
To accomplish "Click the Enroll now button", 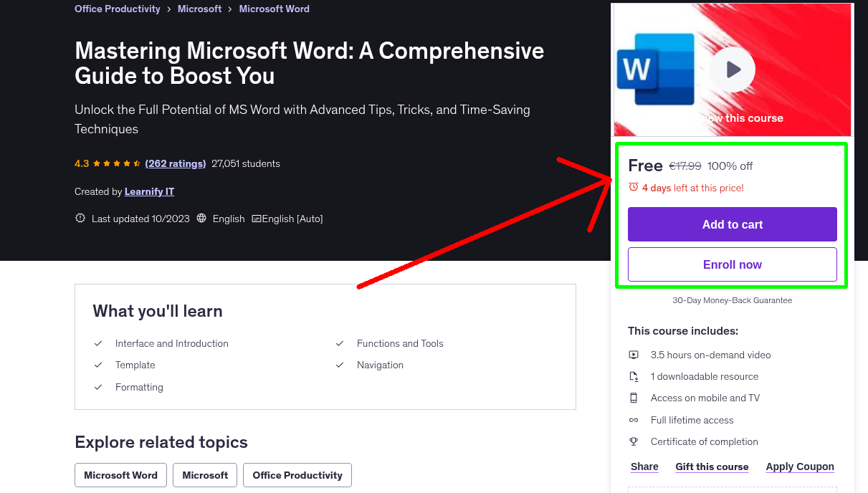I will pyautogui.click(x=732, y=264).
